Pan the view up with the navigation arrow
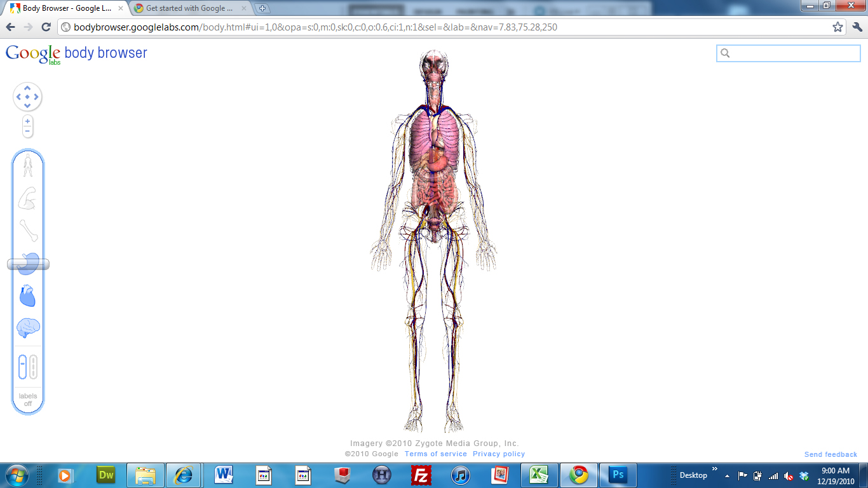 tap(27, 90)
